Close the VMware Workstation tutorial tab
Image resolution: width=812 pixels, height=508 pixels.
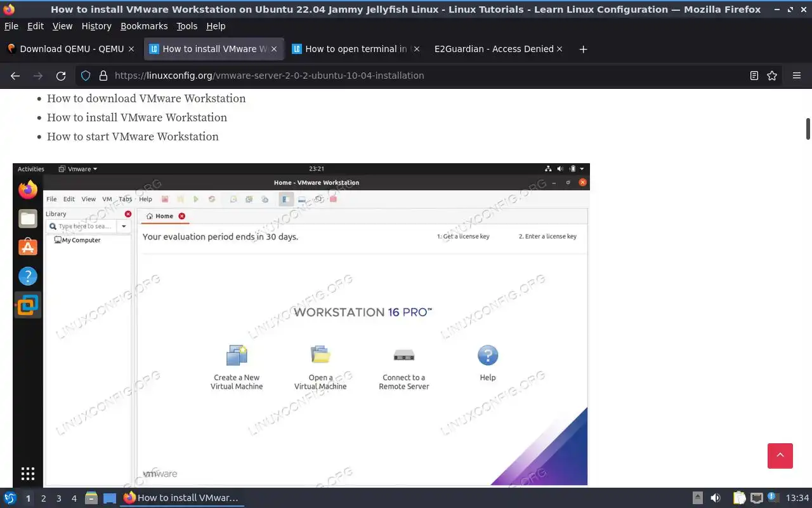click(x=274, y=49)
